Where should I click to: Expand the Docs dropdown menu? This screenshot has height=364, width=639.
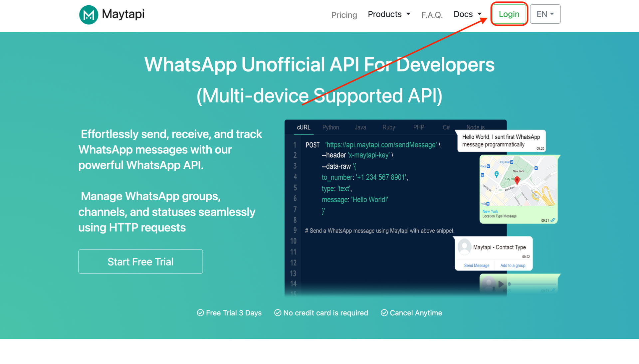coord(468,14)
